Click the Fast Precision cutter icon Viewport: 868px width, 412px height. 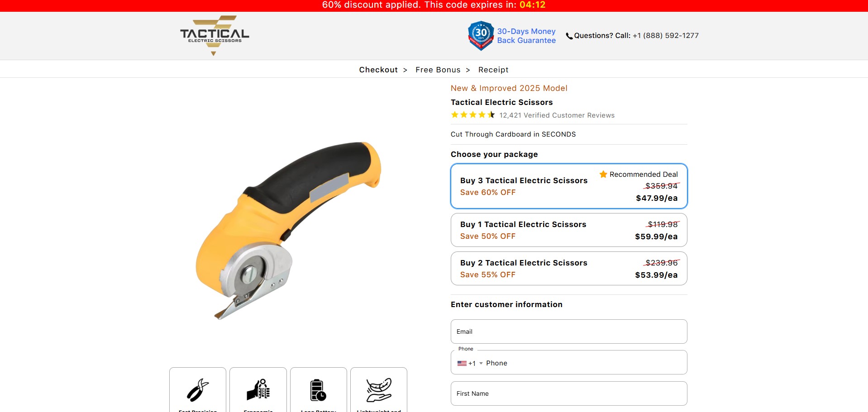(198, 390)
